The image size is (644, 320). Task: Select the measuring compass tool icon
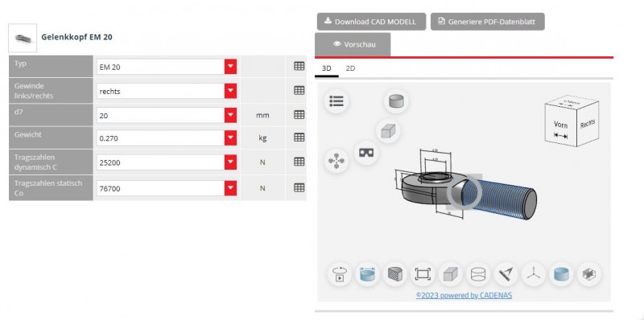pos(506,274)
